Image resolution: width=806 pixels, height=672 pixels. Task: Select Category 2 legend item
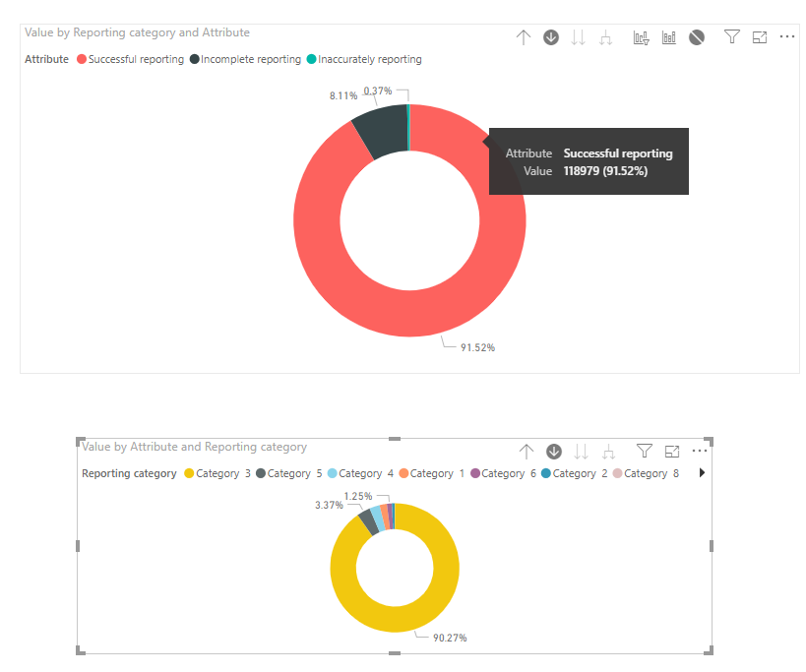(575, 473)
